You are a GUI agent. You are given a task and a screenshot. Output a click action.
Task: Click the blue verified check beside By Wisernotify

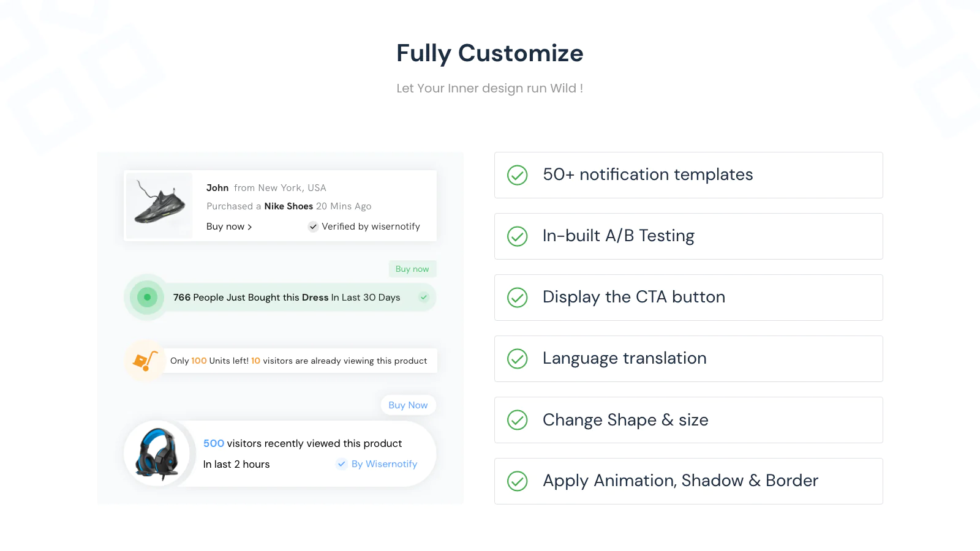pos(342,464)
